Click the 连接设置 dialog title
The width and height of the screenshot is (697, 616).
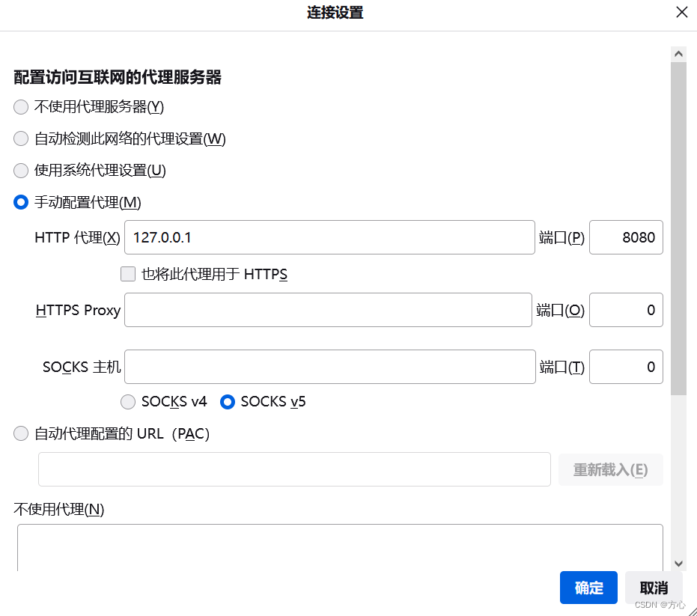tap(335, 13)
